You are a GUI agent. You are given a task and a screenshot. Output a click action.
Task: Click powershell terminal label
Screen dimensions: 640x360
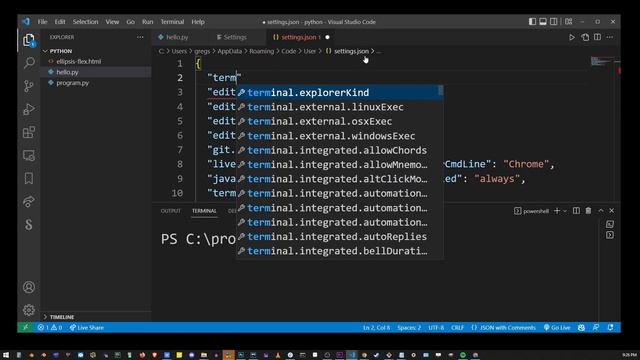(x=531, y=211)
